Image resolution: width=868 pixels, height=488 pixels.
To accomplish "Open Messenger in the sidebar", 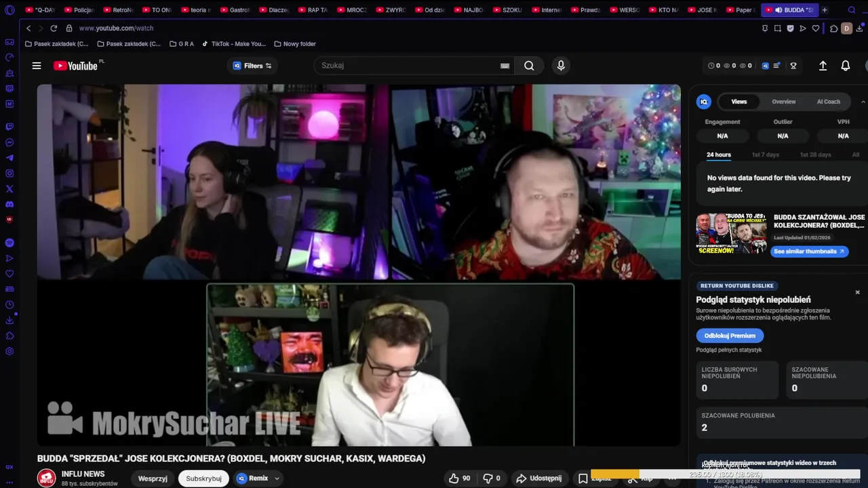I will (9, 142).
